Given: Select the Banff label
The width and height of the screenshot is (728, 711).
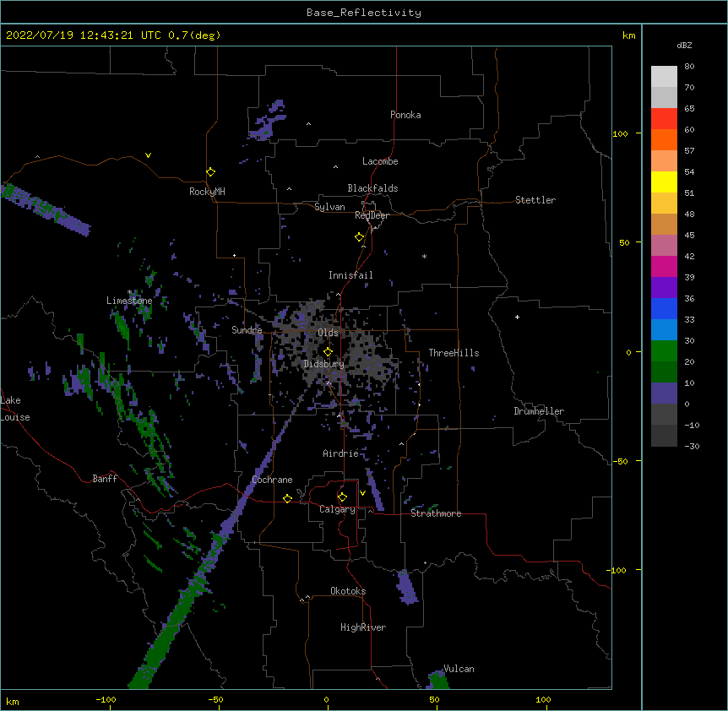Looking at the screenshot, I should point(105,479).
